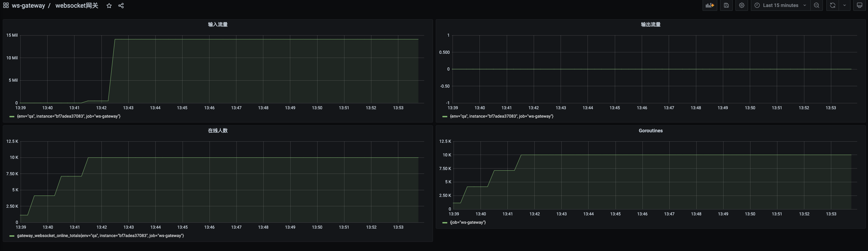Cycle view mode with the monitor icon

[860, 5]
